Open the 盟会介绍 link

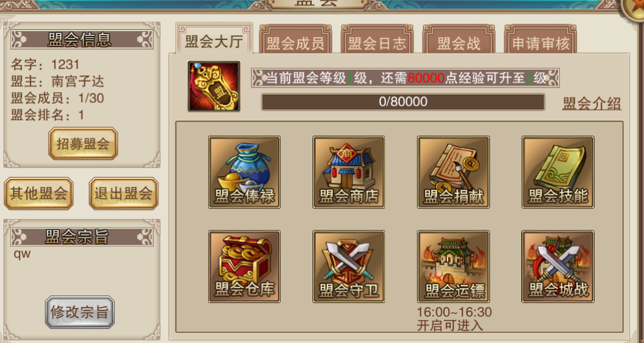point(591,104)
